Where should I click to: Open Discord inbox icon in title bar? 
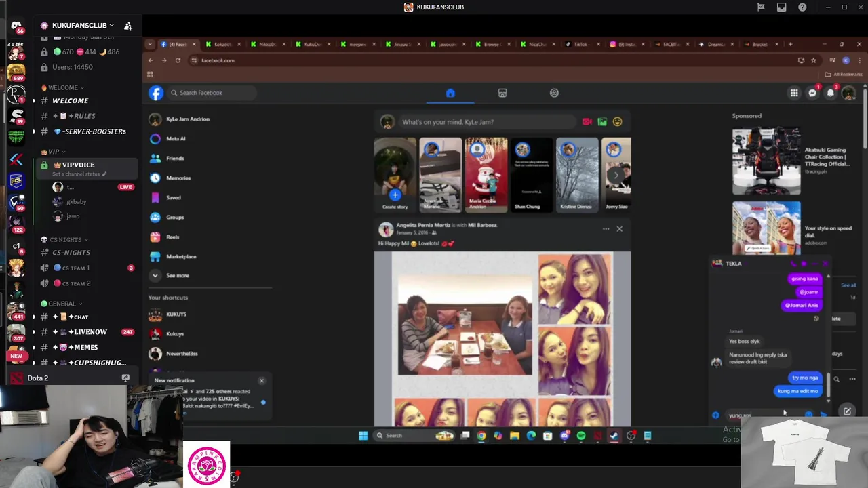coord(782,7)
